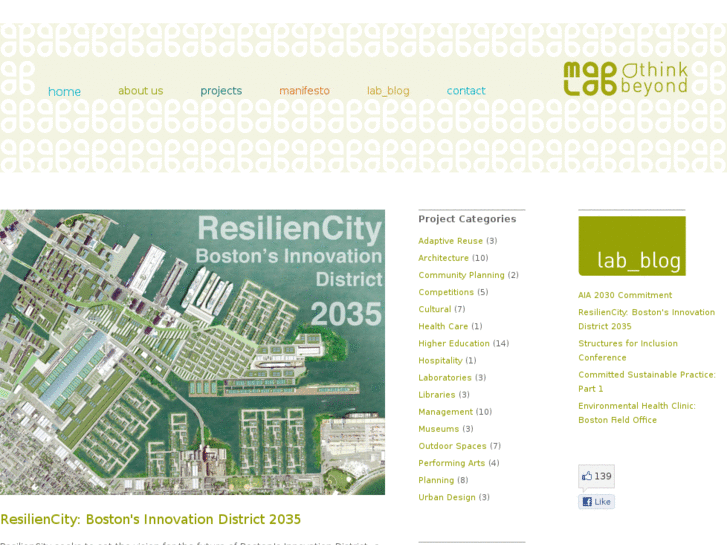The width and height of the screenshot is (727, 545).
Task: Select the Higher Education category
Action: point(454,344)
